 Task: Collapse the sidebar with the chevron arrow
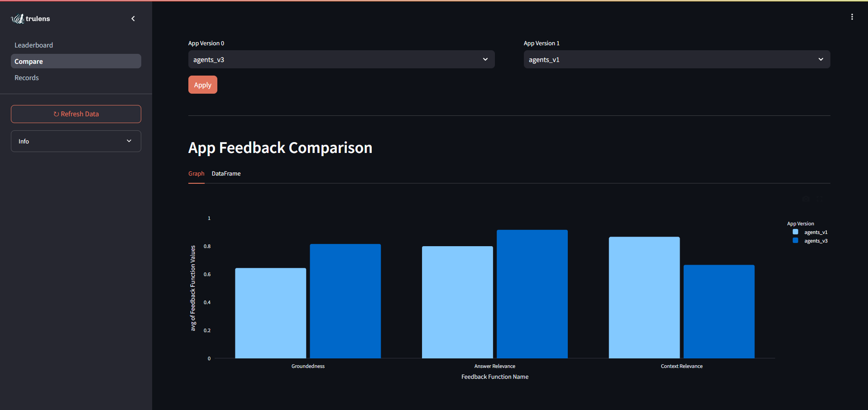click(133, 19)
